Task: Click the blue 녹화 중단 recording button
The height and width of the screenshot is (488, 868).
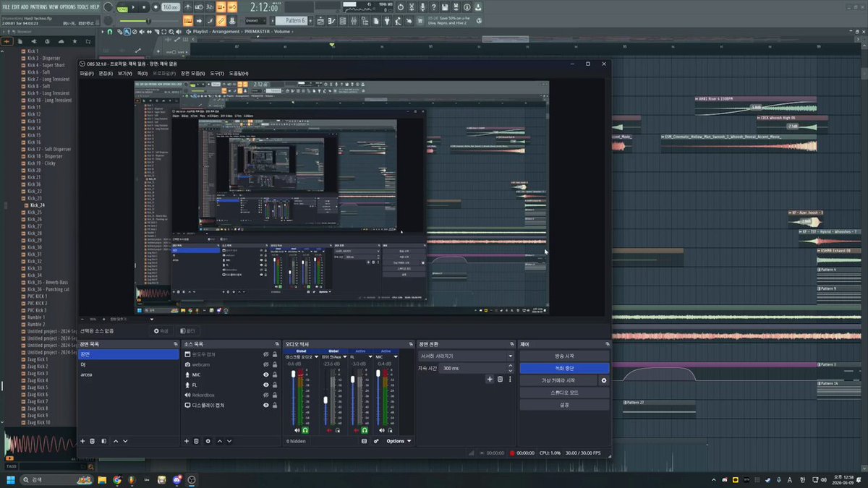Action: 564,368
